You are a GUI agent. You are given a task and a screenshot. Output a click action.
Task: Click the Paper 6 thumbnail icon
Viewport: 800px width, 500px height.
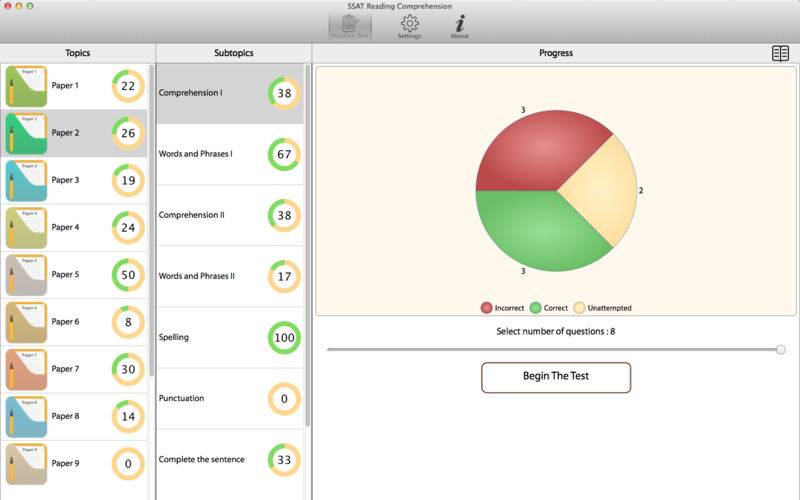point(26,322)
